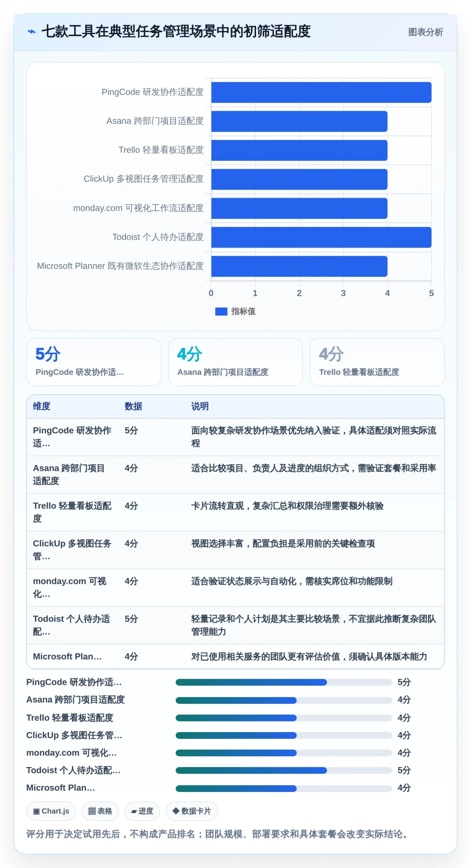Select the 4分 Asana data card
Image resolution: width=471 pixels, height=868 pixels.
(235, 362)
